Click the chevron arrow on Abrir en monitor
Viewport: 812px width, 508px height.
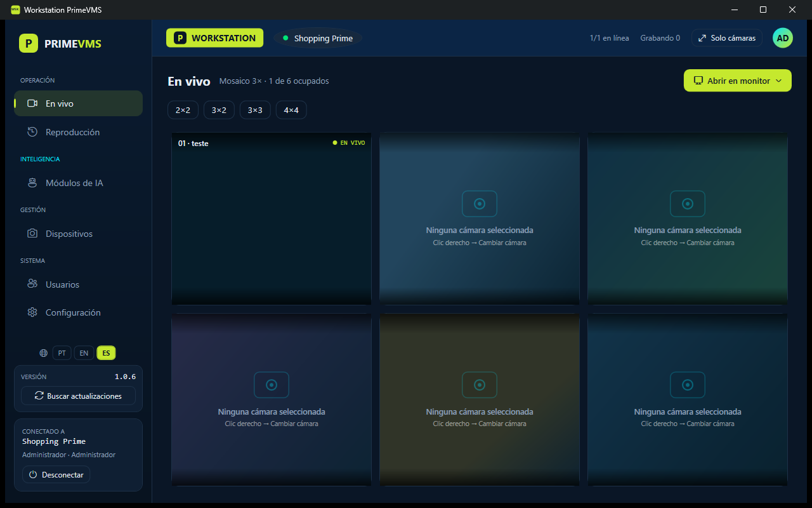pos(779,81)
